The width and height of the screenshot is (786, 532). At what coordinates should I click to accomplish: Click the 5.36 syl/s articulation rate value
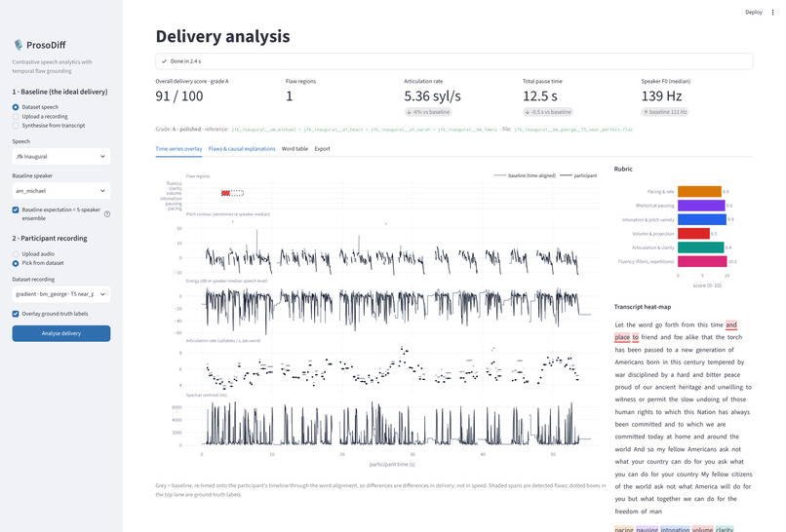coord(433,96)
